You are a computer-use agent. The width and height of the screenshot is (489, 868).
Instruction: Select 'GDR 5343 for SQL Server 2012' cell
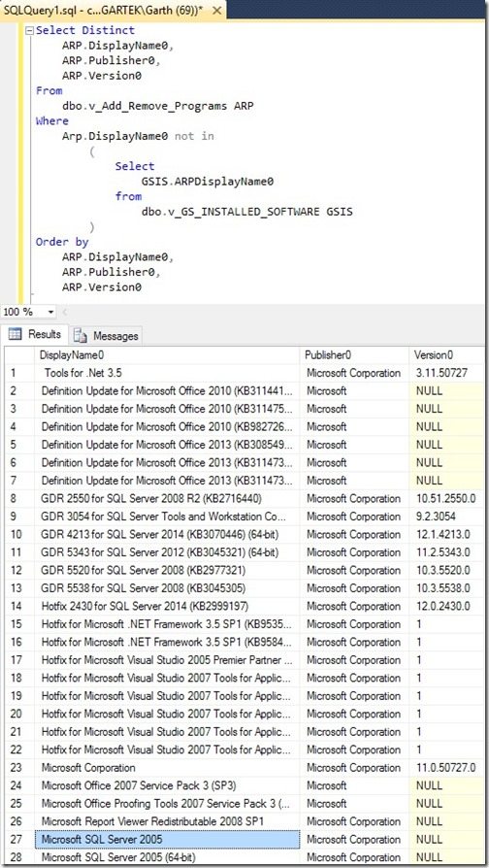pos(168,552)
